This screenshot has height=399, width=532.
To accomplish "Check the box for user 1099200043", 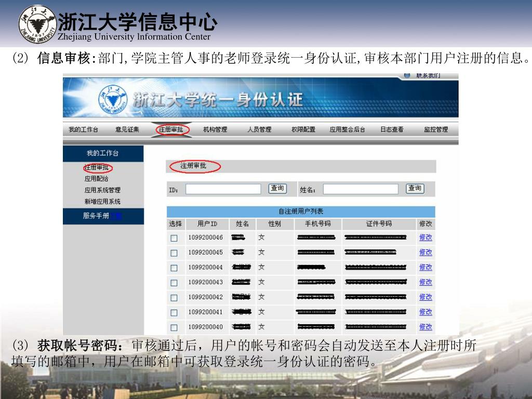I will (174, 283).
